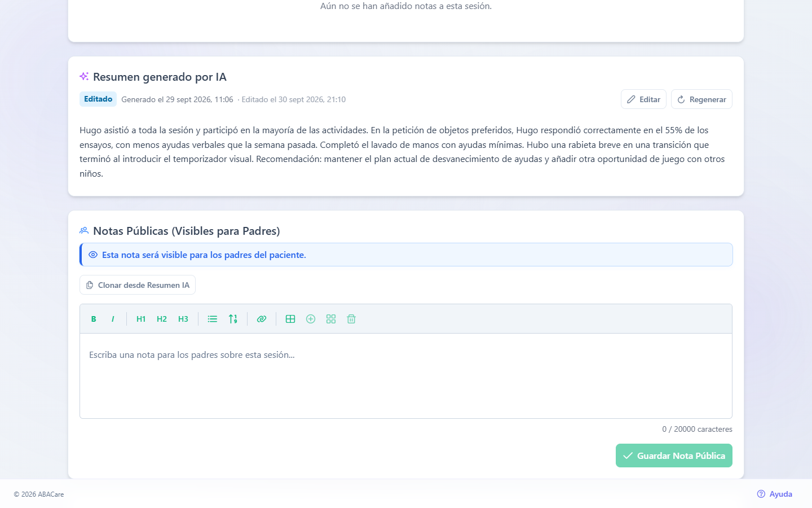This screenshot has width=812, height=508.
Task: Click the people icon beside Notas Públicas
Action: point(84,230)
